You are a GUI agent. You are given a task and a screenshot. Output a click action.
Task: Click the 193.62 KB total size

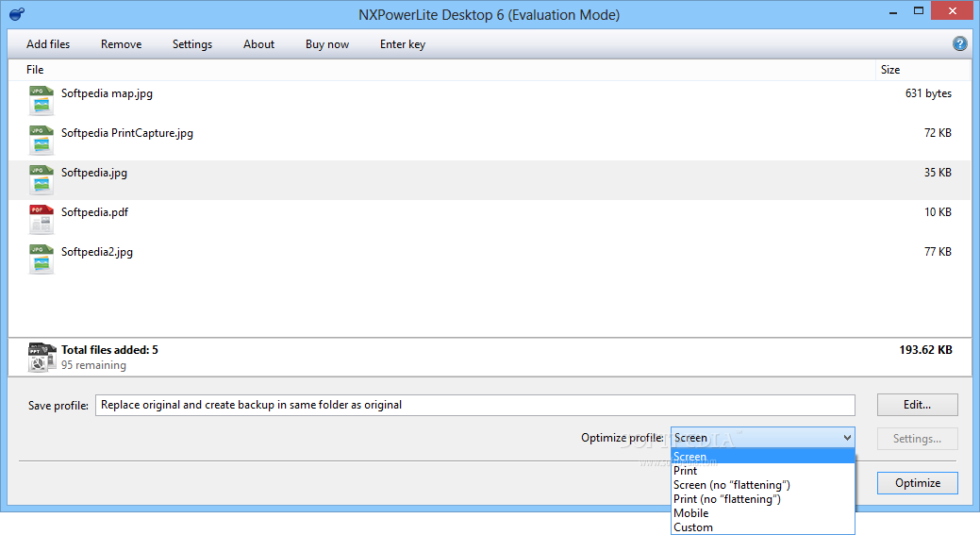click(x=925, y=350)
